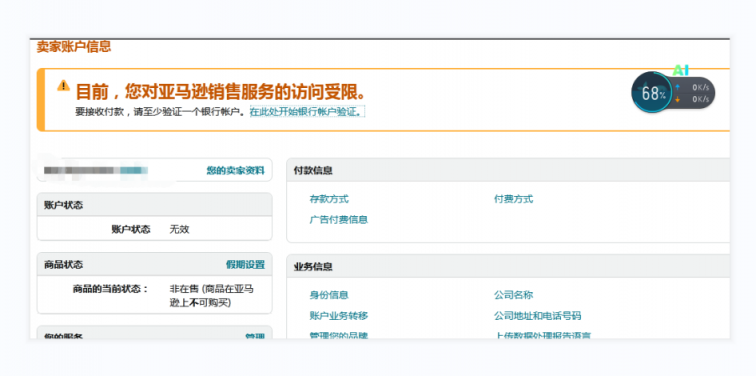Click the 账户状态 panel header
This screenshot has height=376, width=756.
[154, 205]
